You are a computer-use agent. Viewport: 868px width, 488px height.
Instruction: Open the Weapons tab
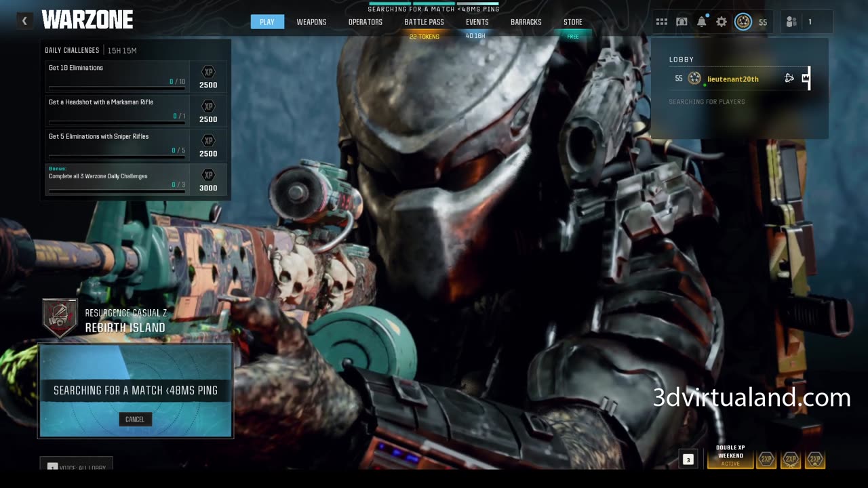click(311, 22)
